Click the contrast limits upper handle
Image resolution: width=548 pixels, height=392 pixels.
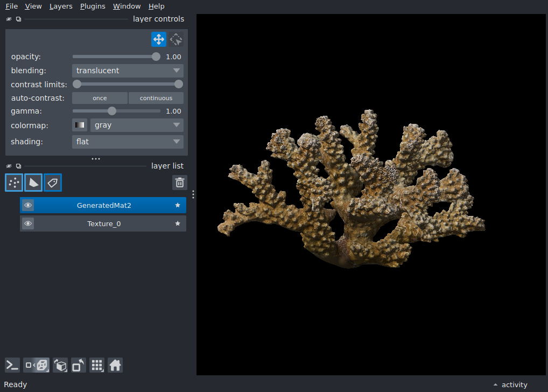click(x=179, y=85)
